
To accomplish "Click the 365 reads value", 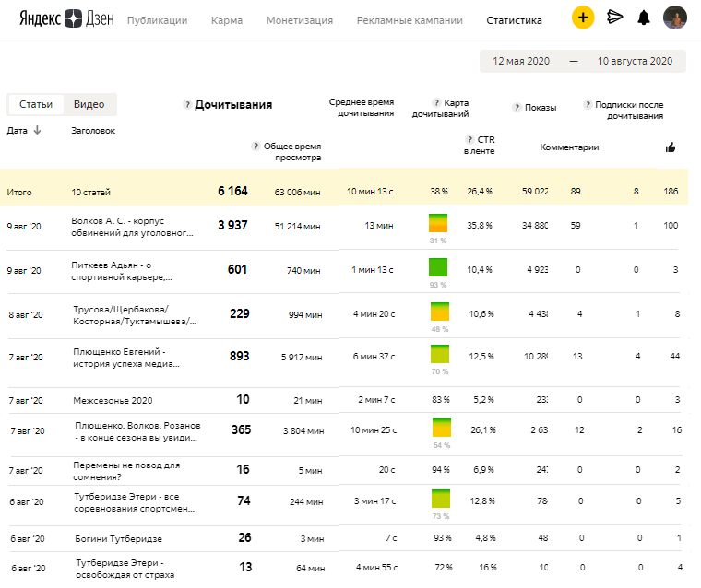I will pyautogui.click(x=242, y=429).
